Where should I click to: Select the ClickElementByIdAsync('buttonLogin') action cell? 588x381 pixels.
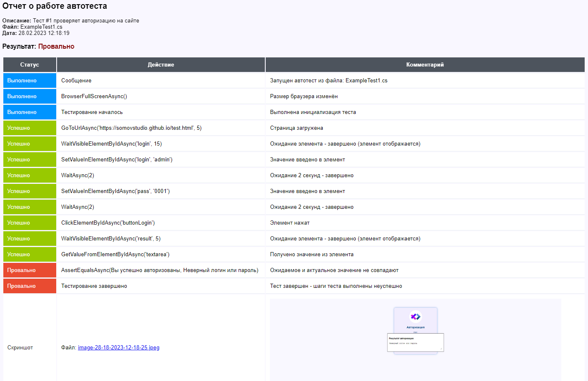click(x=108, y=223)
